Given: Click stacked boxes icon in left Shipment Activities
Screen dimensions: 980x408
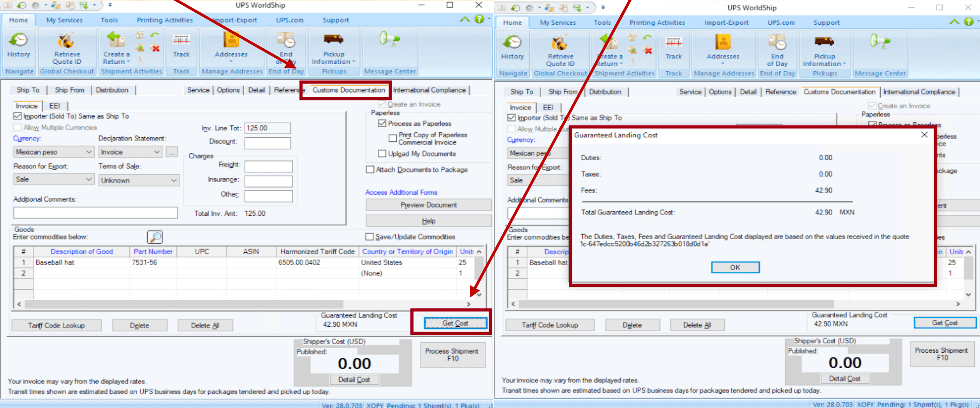Looking at the screenshot, I should pos(140,36).
